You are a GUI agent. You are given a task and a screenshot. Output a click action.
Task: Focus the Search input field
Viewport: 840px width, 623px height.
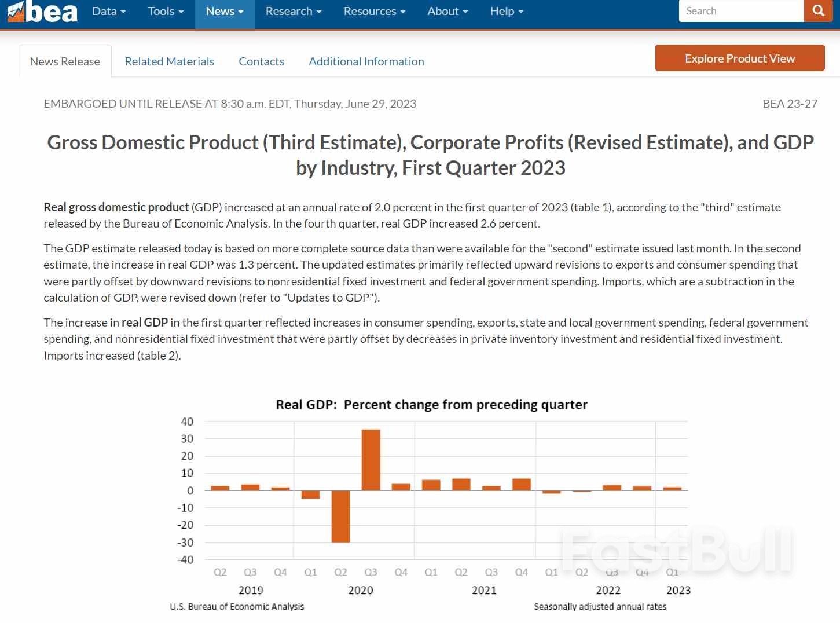point(742,11)
